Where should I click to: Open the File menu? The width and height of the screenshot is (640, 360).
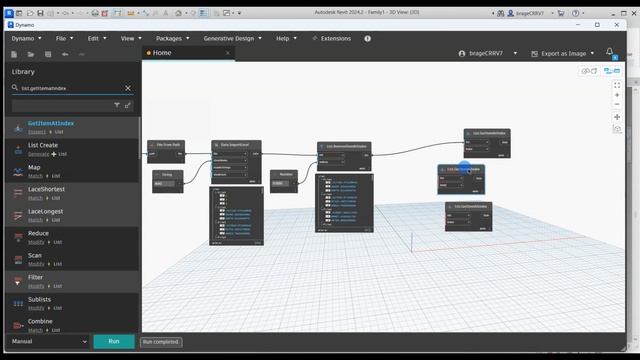(x=64, y=38)
